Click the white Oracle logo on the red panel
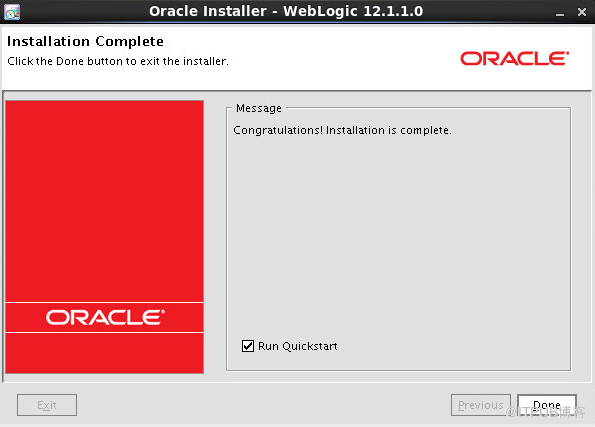The image size is (595, 427). [105, 317]
